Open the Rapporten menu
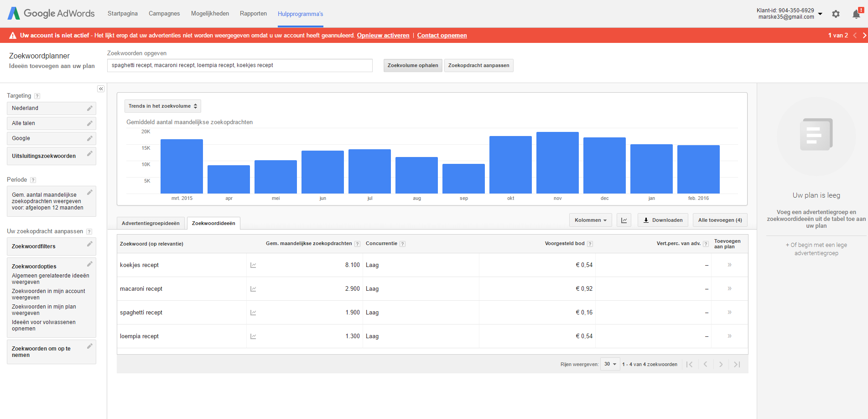The height and width of the screenshot is (419, 868). pyautogui.click(x=253, y=14)
